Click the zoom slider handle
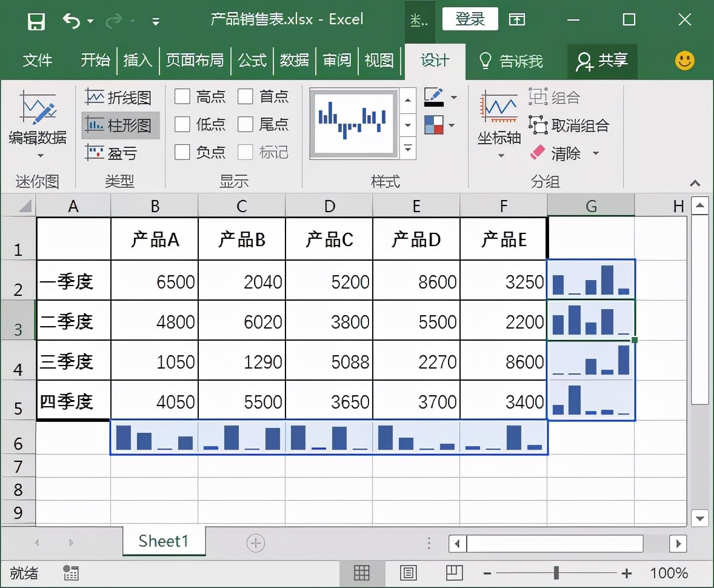 (x=556, y=573)
